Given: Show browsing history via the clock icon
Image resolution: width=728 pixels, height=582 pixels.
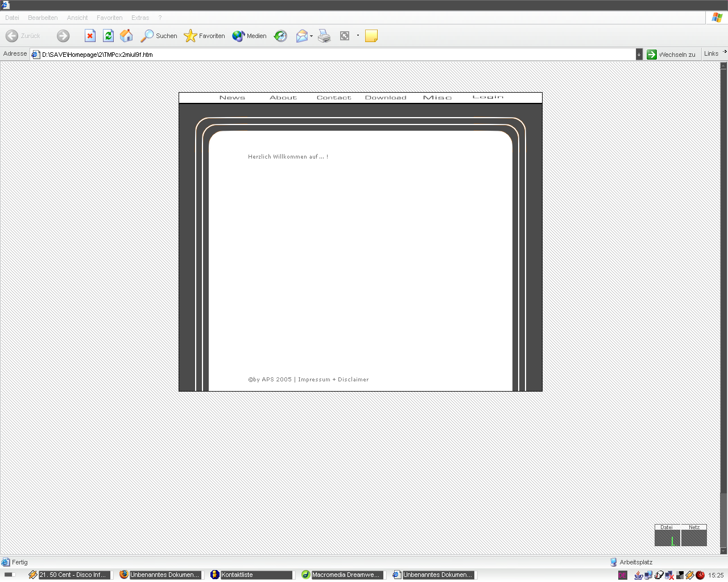Looking at the screenshot, I should coord(280,36).
